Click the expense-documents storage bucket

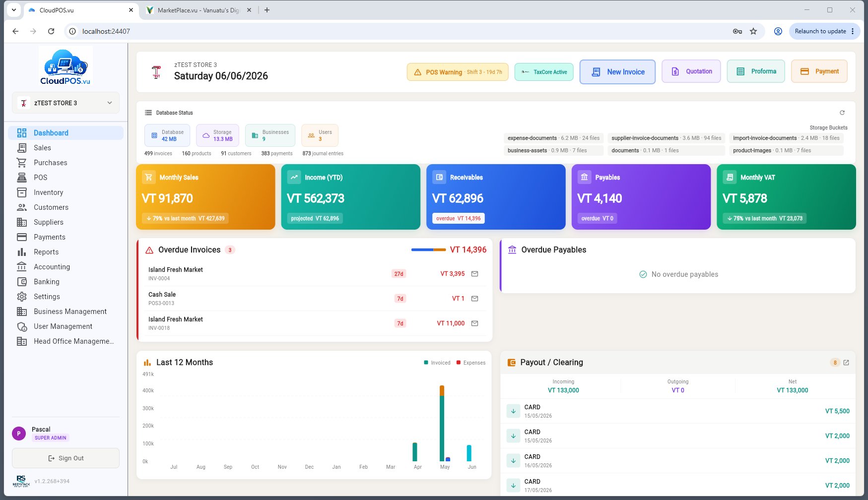pos(553,138)
